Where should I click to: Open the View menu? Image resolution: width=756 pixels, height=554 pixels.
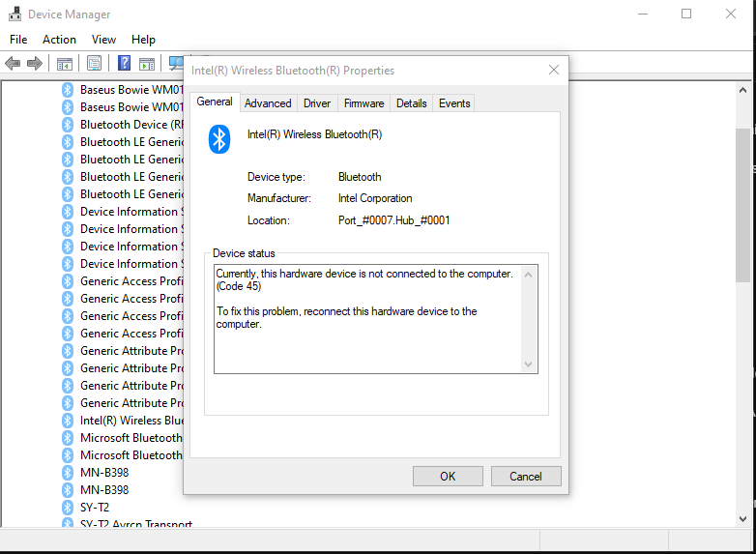103,40
